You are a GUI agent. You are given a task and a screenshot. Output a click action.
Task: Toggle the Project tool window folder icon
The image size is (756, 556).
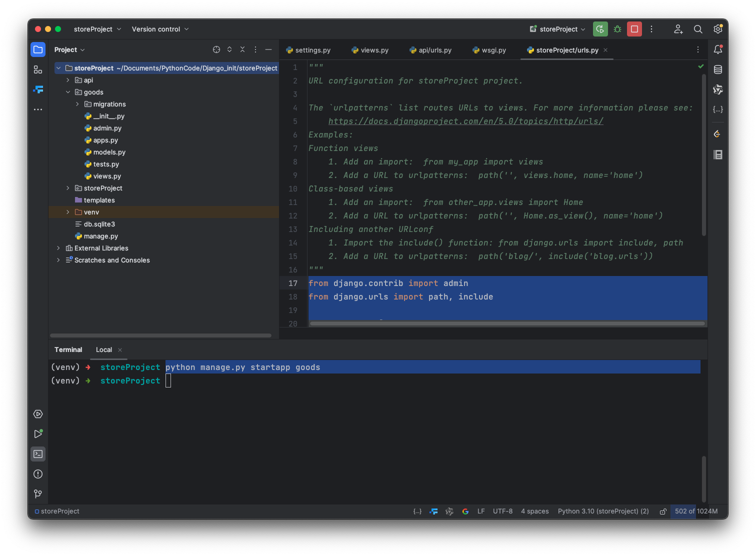click(38, 49)
